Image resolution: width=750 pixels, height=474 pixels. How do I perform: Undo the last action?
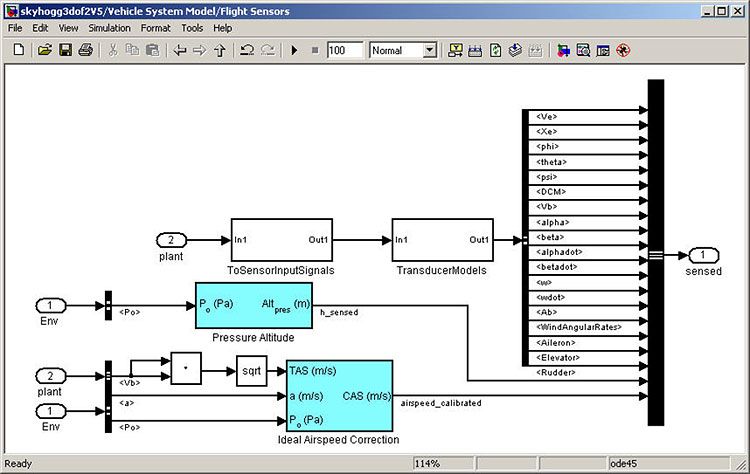click(x=247, y=50)
